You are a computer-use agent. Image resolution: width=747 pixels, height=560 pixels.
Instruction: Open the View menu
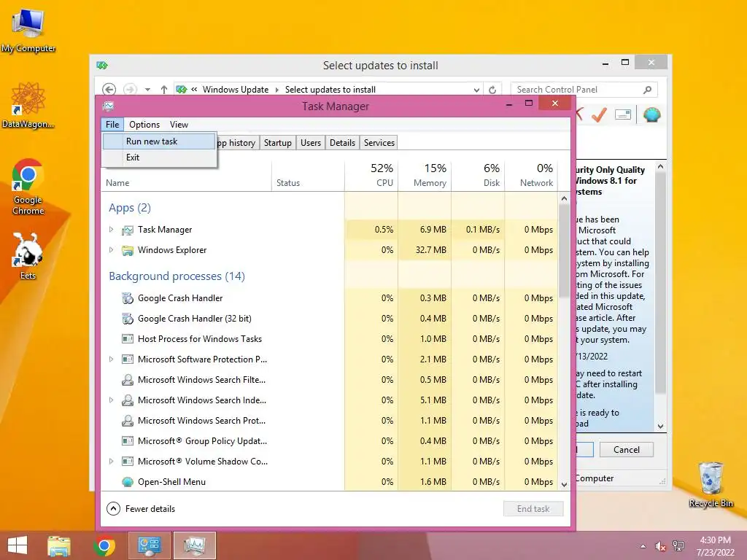179,124
